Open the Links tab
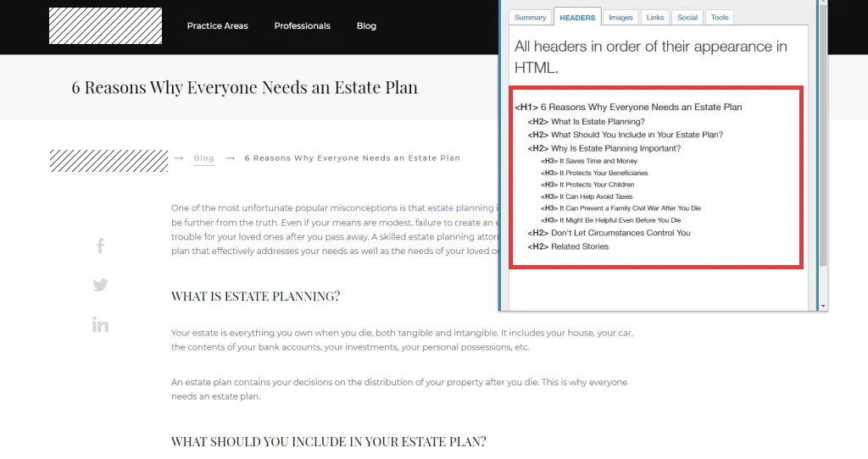The height and width of the screenshot is (459, 868). click(x=655, y=17)
